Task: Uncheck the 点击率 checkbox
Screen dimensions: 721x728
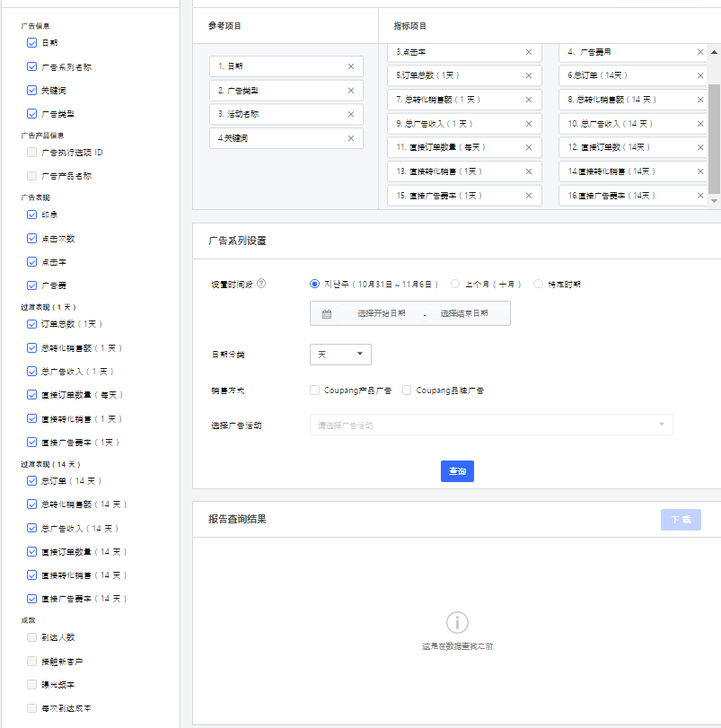Action: (31, 262)
